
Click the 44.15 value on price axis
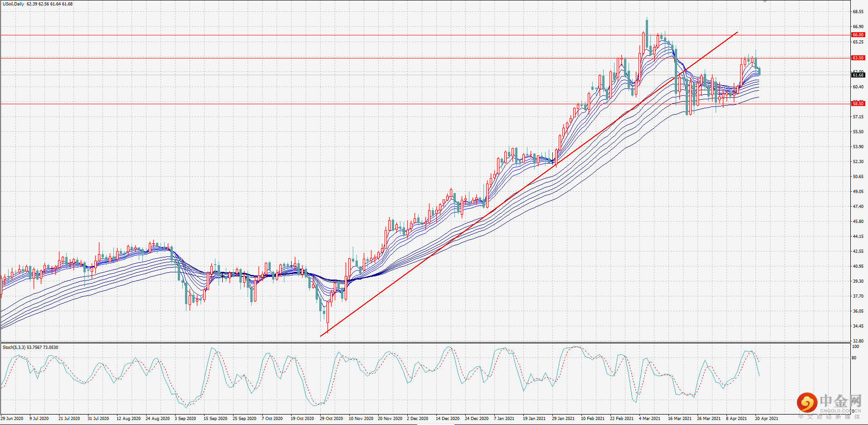[x=858, y=237]
